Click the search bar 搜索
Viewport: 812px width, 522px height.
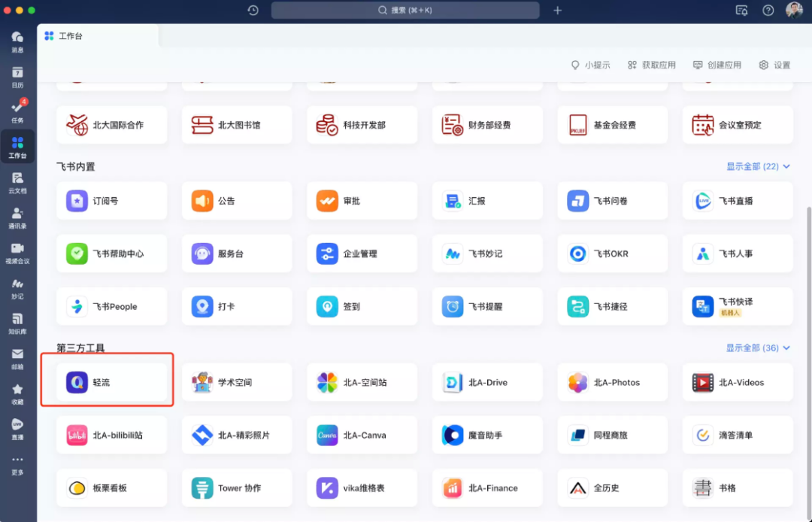tap(405, 11)
